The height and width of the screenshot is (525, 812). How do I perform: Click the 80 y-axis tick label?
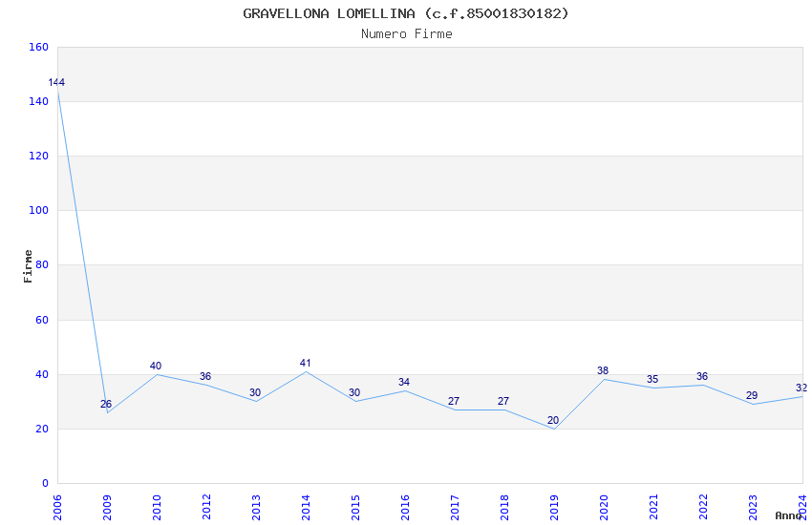[42, 264]
